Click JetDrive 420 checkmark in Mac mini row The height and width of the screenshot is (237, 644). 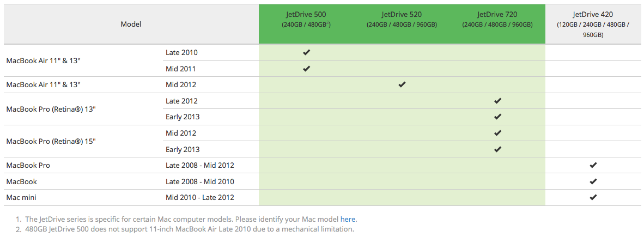point(593,197)
